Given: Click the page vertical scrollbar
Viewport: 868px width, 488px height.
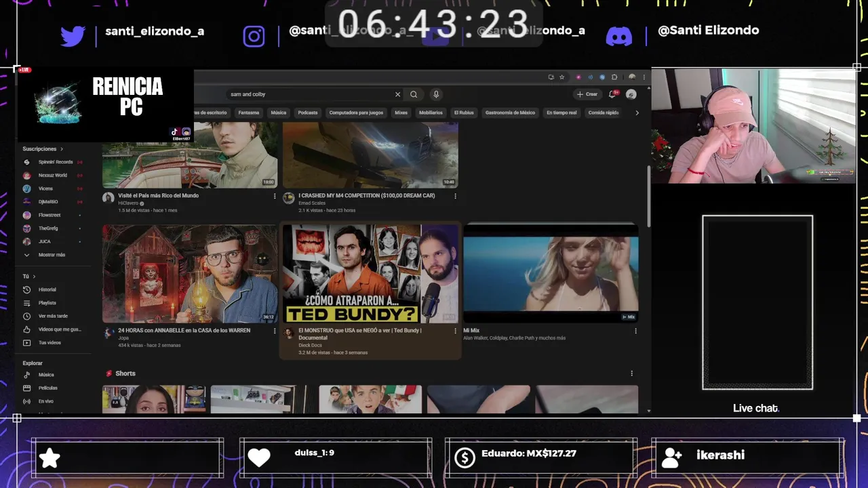Looking at the screenshot, I should pyautogui.click(x=649, y=197).
